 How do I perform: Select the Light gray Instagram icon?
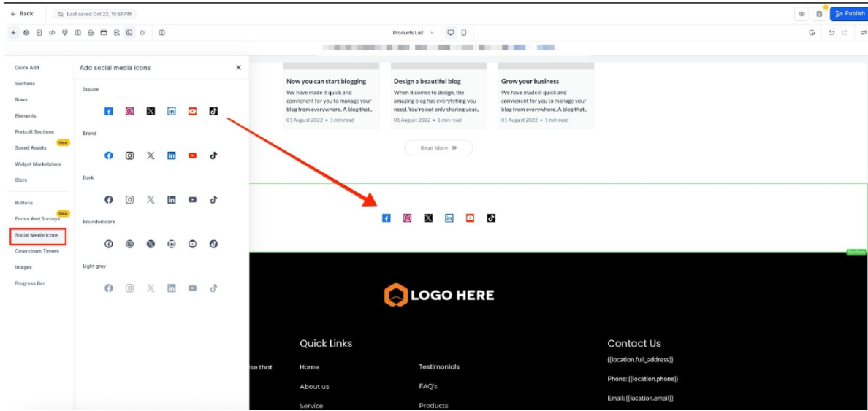pos(129,288)
